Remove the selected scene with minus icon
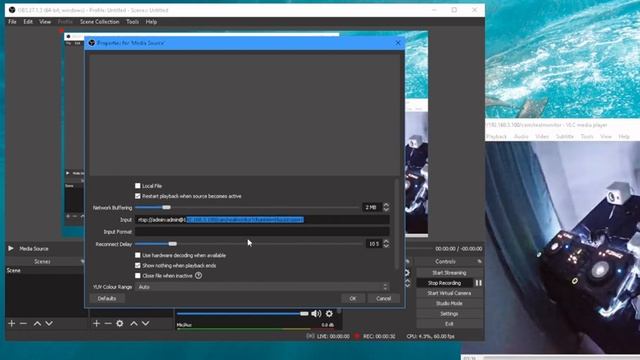Image resolution: width=640 pixels, height=360 pixels. [23, 324]
